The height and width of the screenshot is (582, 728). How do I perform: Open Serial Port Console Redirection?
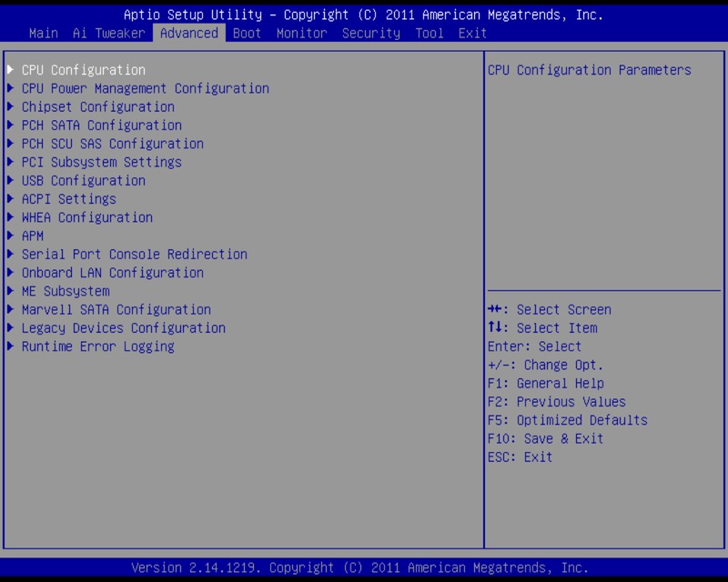pos(134,255)
